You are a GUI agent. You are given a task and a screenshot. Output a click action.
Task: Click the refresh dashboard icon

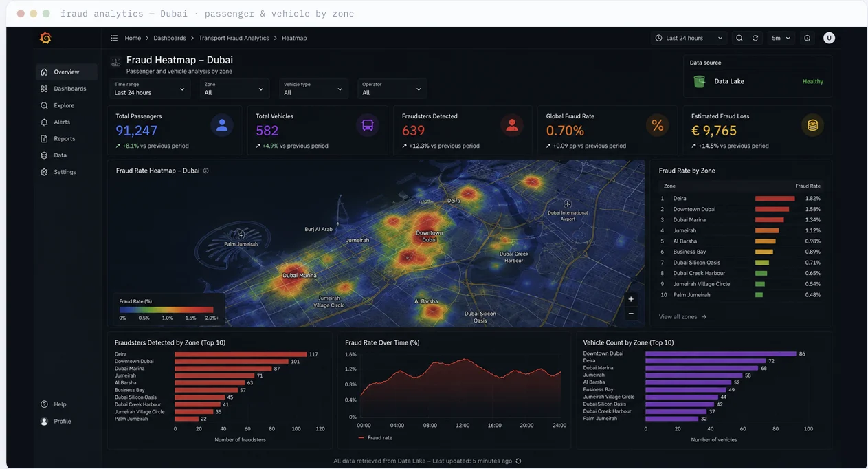(x=755, y=38)
